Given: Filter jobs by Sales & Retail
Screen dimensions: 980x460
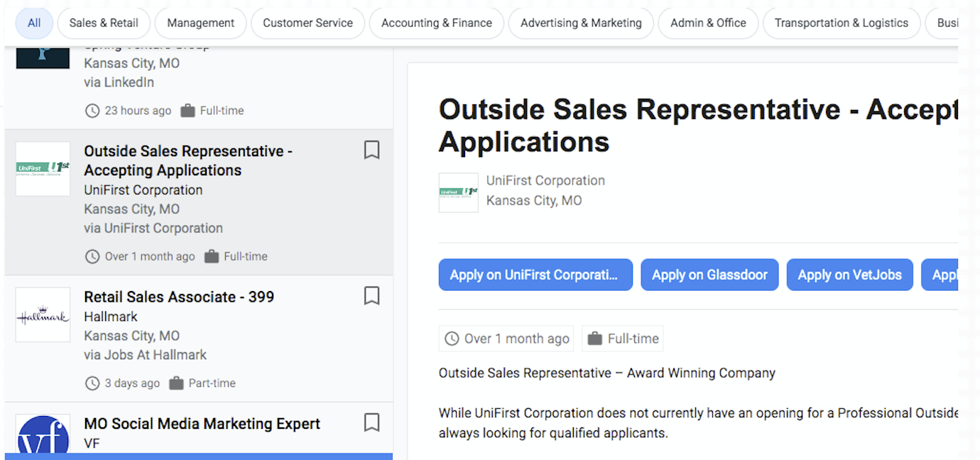Looking at the screenshot, I should pyautogui.click(x=104, y=23).
